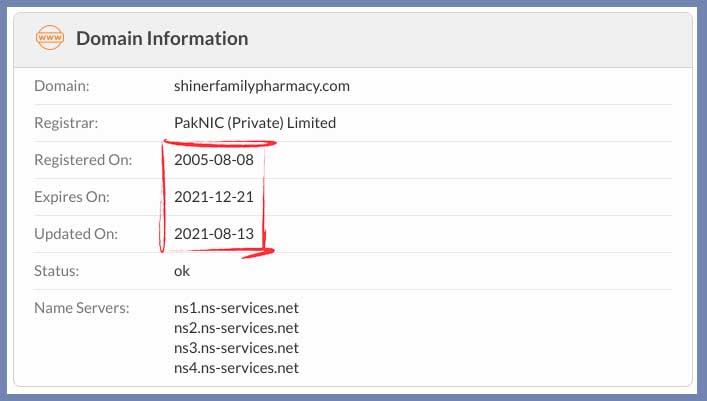Viewport: 707px width, 401px height.
Task: Select the ns1.ns-services.net name server
Action: coord(236,307)
